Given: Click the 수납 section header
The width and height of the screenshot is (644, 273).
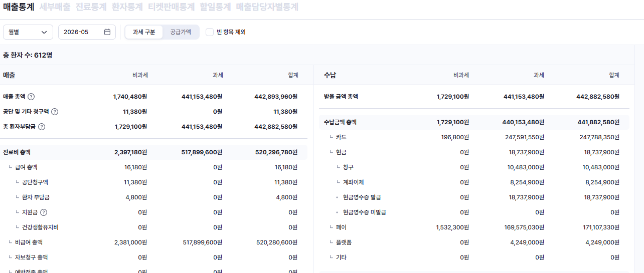Looking at the screenshot, I should click(330, 75).
